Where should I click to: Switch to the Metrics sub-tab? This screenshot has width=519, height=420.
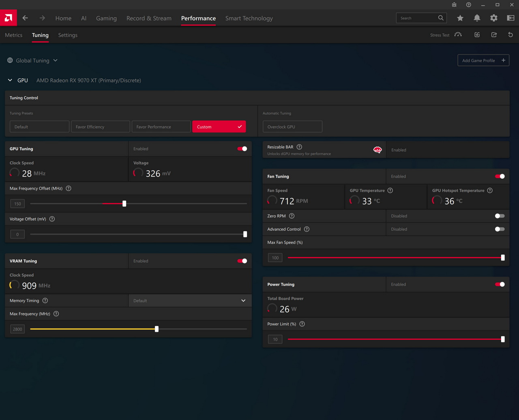(14, 35)
